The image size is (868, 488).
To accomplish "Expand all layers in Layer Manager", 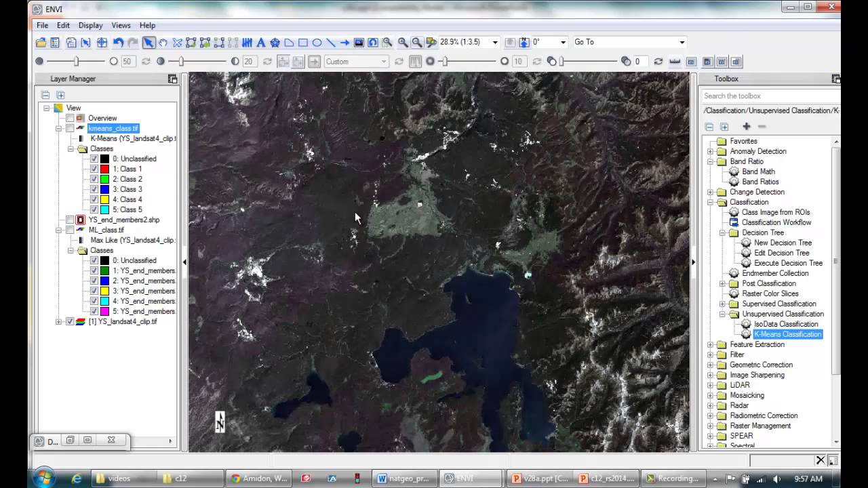I will (60, 95).
